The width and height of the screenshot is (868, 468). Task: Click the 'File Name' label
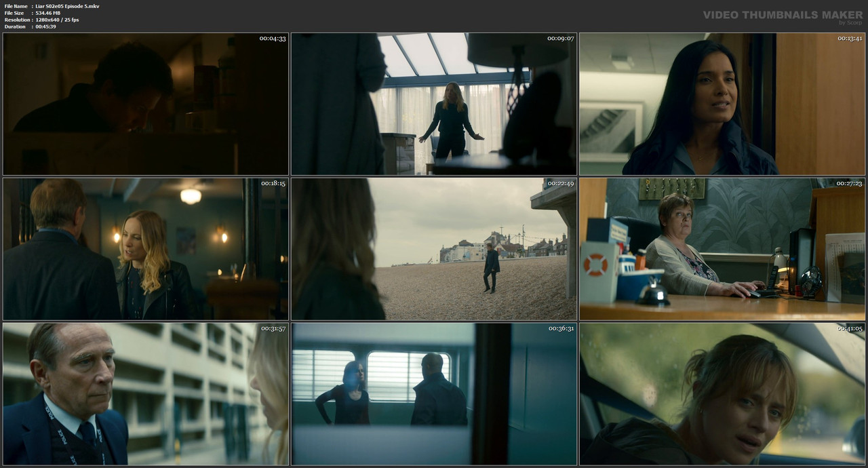pyautogui.click(x=16, y=6)
